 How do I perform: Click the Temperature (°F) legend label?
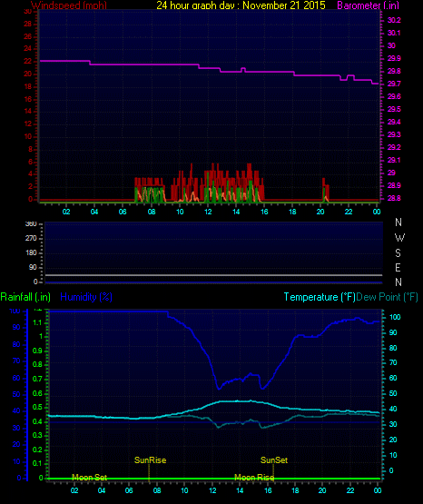click(x=320, y=297)
